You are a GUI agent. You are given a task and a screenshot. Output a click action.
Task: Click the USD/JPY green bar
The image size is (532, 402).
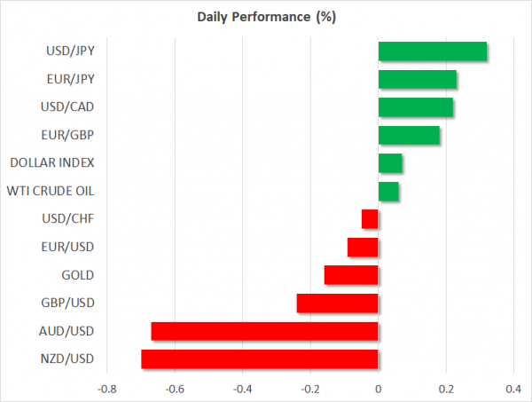[433, 51]
